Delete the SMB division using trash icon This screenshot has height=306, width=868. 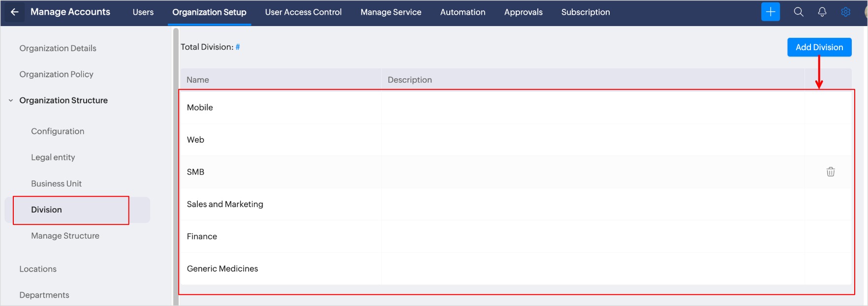click(830, 172)
